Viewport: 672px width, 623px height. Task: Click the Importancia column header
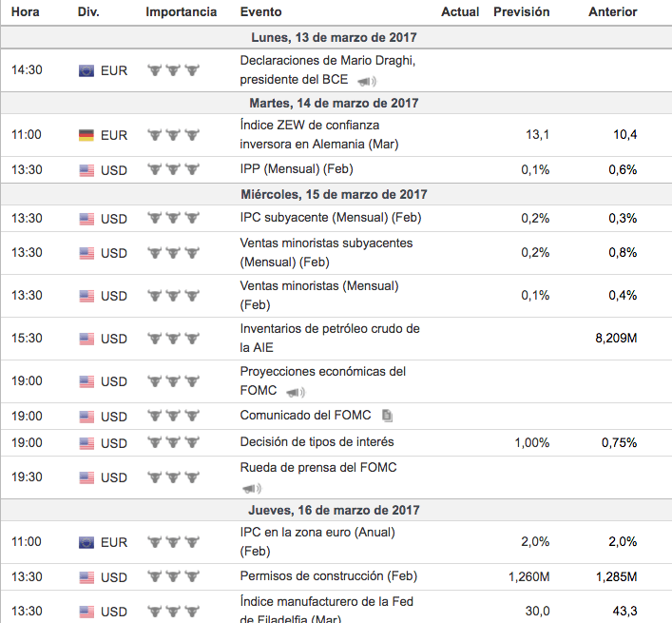pos(181,12)
